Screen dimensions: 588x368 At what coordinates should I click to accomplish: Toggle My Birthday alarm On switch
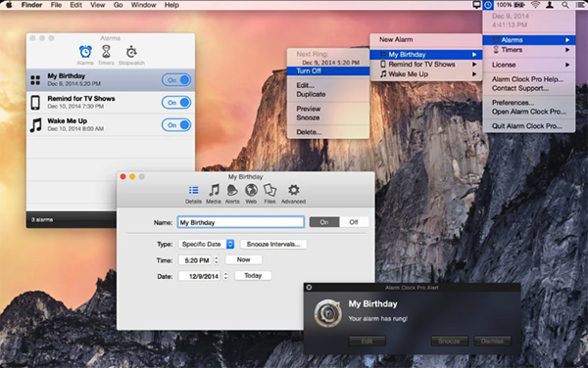[176, 80]
